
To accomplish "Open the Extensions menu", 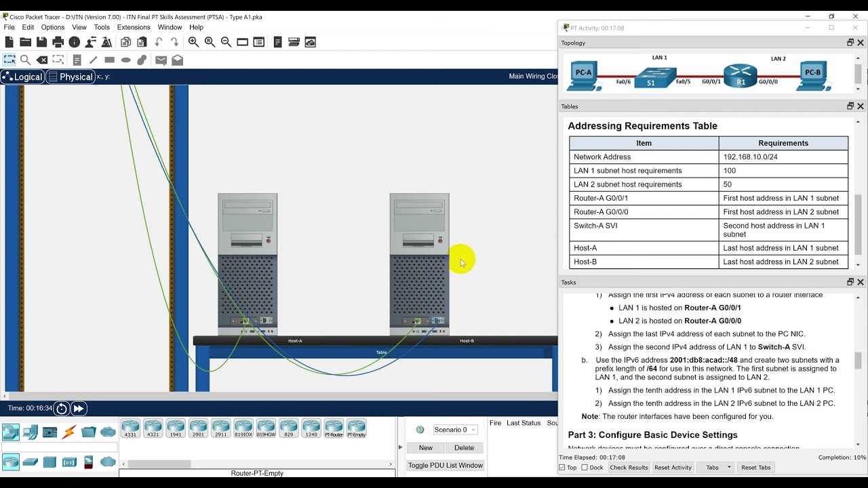I will coord(134,27).
